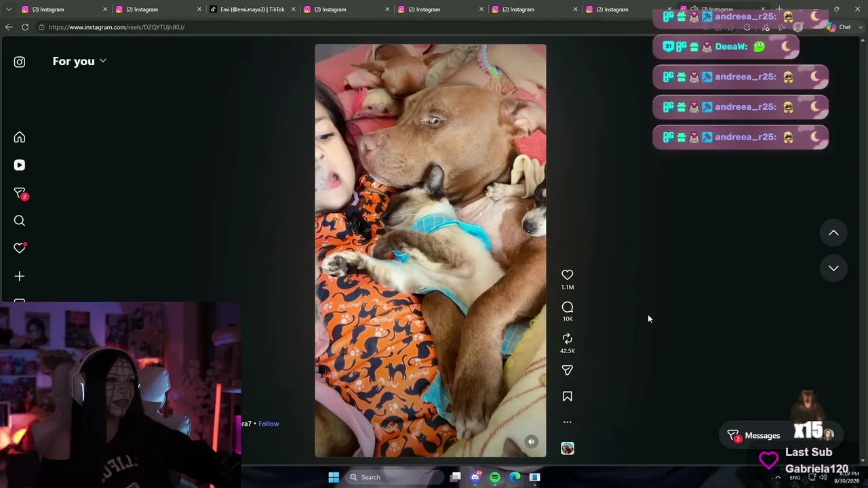This screenshot has width=868, height=488.
Task: Open Spotify from the taskbar
Action: (x=495, y=477)
